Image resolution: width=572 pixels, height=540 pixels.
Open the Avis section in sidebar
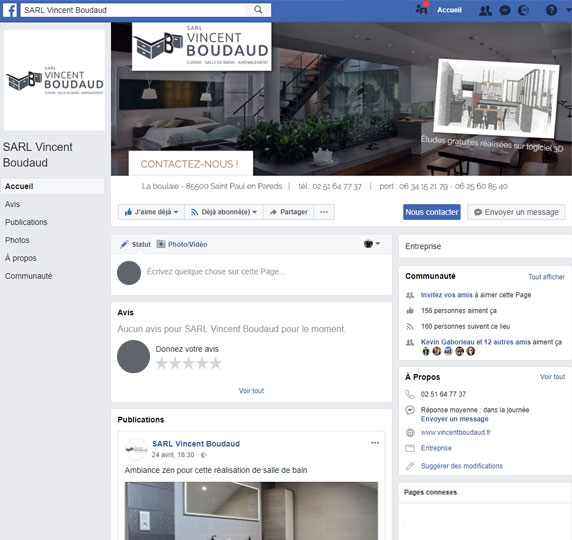[x=12, y=204]
